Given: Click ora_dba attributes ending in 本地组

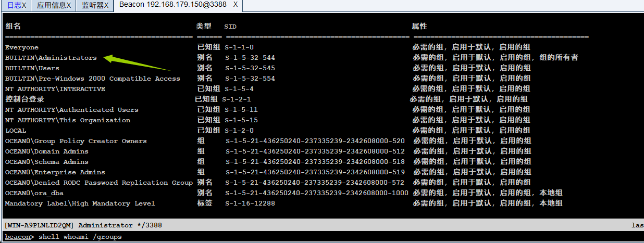Looking at the screenshot, I should click(x=488, y=193).
